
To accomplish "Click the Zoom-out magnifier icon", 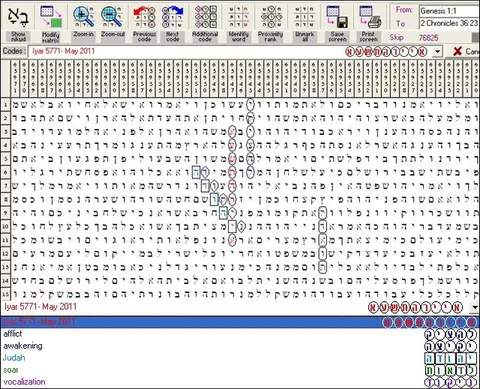I will click(x=113, y=17).
